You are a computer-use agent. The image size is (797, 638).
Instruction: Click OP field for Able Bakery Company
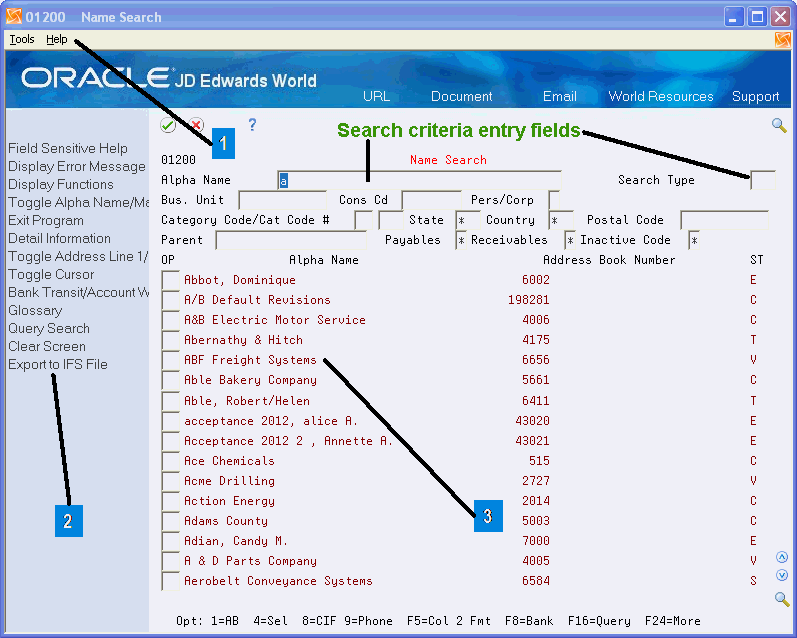[170, 380]
